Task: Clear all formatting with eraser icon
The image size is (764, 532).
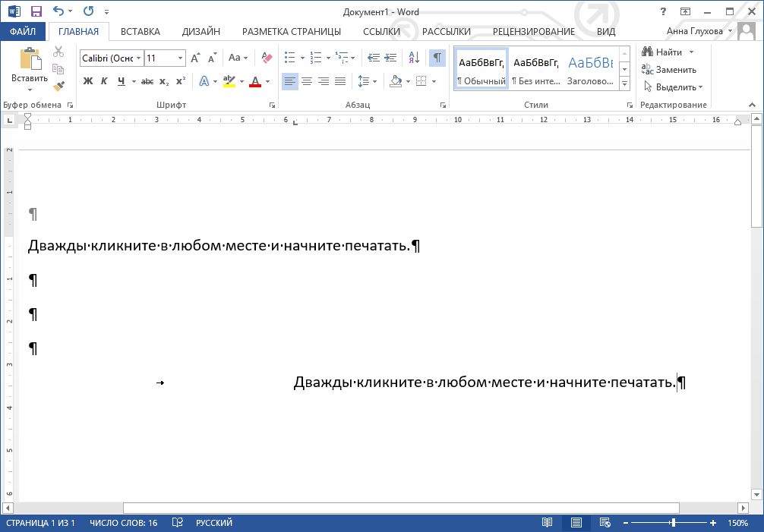Action: click(267, 58)
